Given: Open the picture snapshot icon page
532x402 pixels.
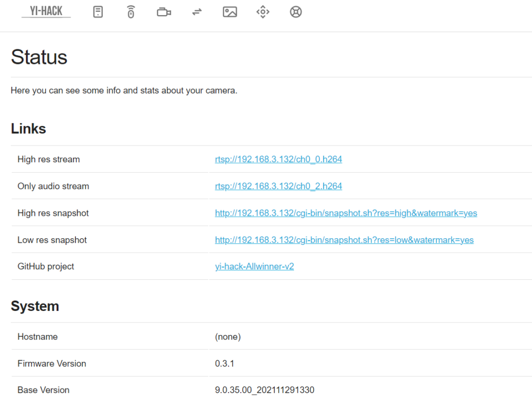Looking at the screenshot, I should click(230, 12).
